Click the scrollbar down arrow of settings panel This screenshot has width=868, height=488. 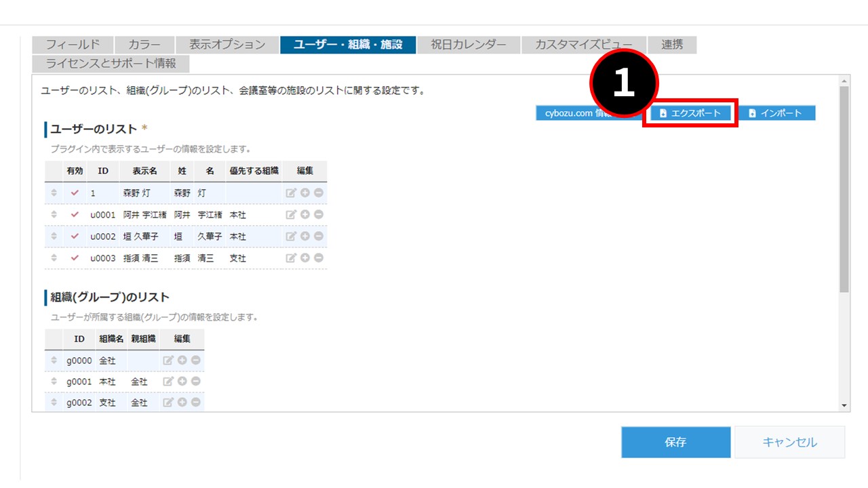[844, 405]
